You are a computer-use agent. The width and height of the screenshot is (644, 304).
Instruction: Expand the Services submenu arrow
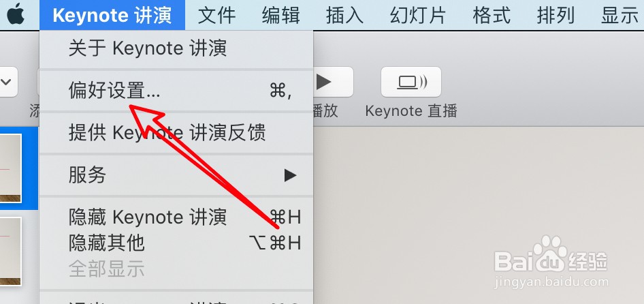click(x=291, y=175)
